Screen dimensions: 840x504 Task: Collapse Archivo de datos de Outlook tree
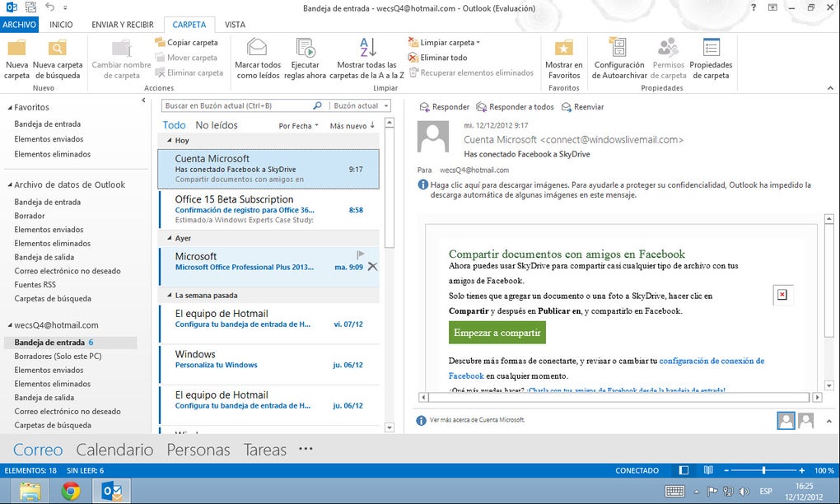(x=10, y=184)
